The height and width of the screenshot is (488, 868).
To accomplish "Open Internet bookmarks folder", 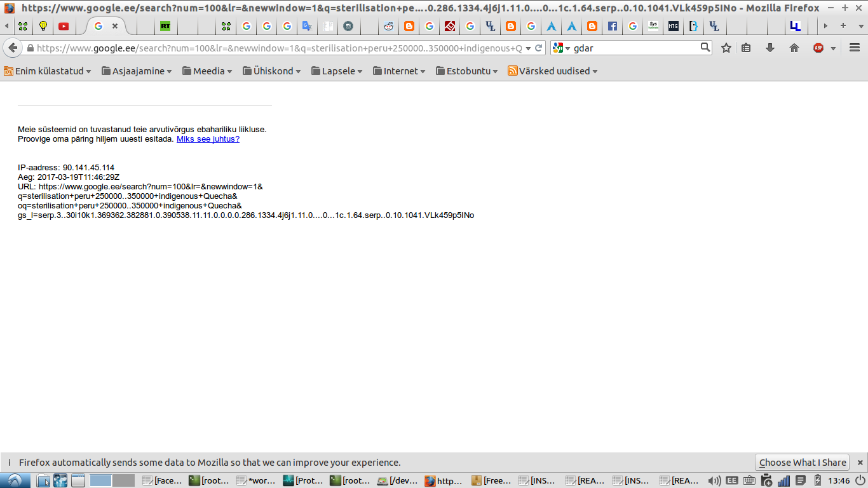I will (400, 71).
